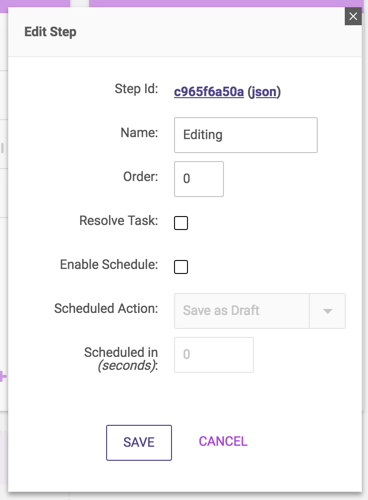Click the CANCEL button
This screenshot has height=500, width=368.
223,441
